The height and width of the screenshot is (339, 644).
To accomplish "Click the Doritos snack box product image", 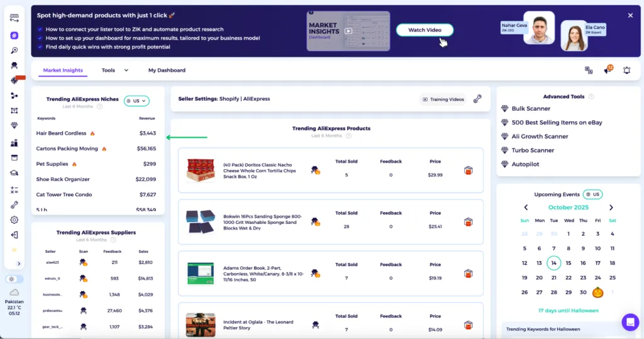I will pos(201,170).
